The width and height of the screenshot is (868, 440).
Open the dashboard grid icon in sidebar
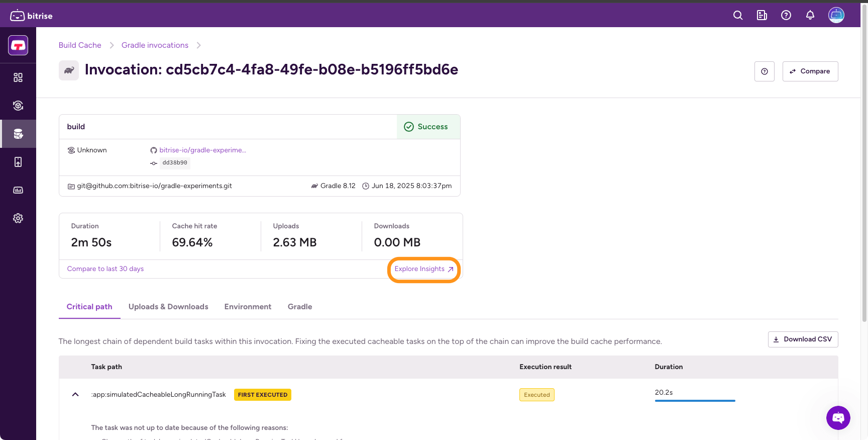pos(18,77)
